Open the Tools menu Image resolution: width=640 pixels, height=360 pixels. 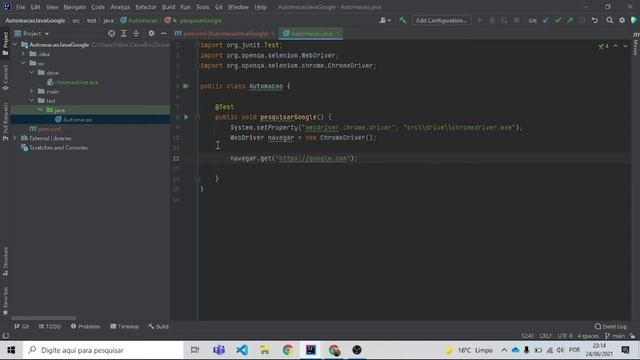[202, 7]
